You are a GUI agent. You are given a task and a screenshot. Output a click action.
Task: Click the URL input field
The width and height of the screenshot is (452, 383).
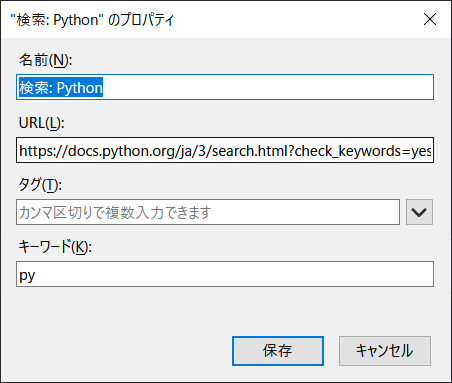pyautogui.click(x=225, y=150)
